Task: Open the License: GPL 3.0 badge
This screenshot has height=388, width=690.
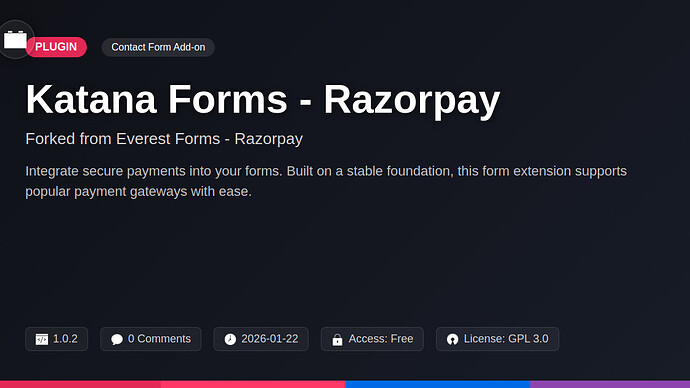Action: tap(497, 339)
